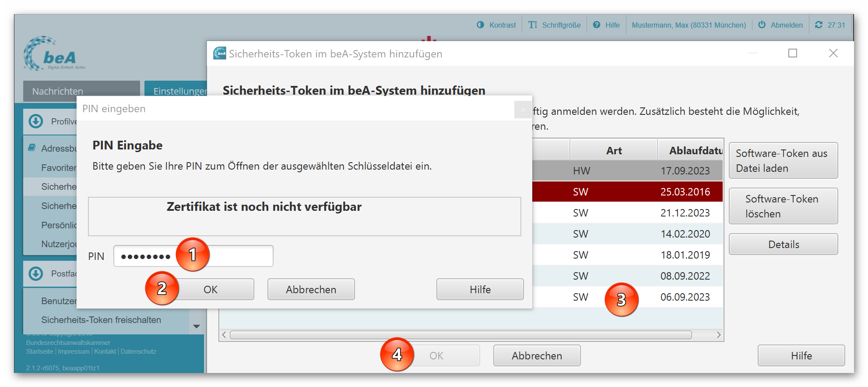Open Sicherheits-Token freischalten in sidebar
This screenshot has height=387, width=868.
[x=101, y=320]
